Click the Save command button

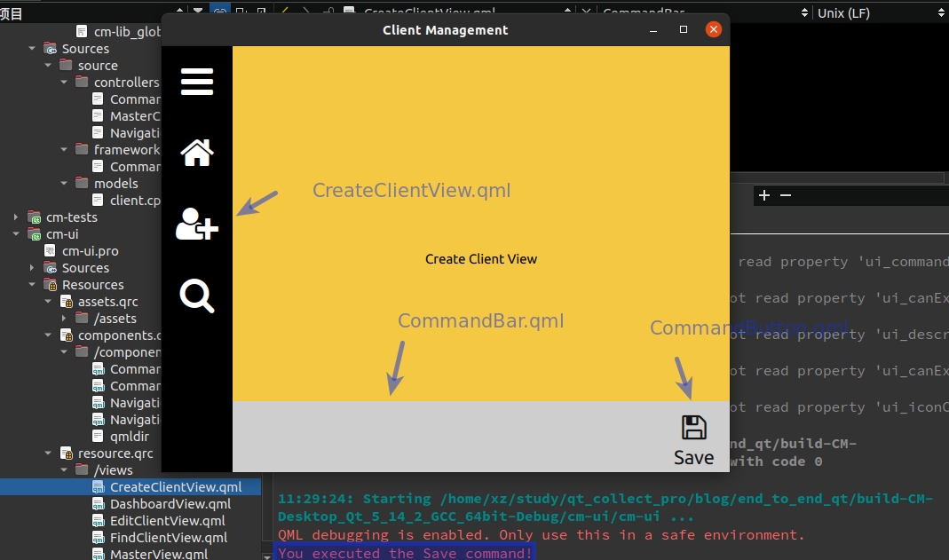click(693, 440)
